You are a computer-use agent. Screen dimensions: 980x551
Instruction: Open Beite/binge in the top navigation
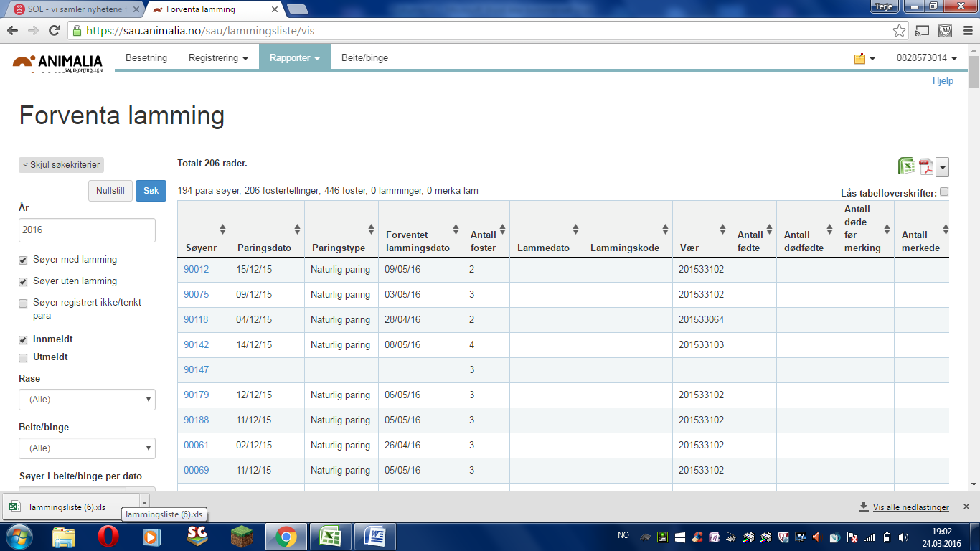(x=364, y=58)
